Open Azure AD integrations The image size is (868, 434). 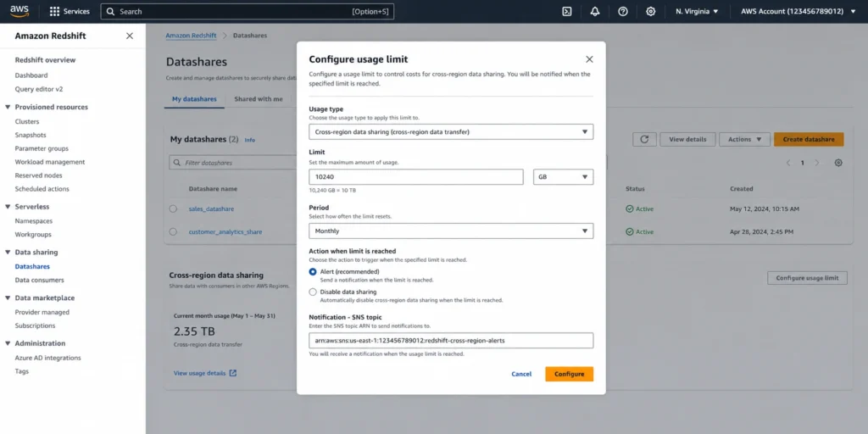tap(48, 359)
